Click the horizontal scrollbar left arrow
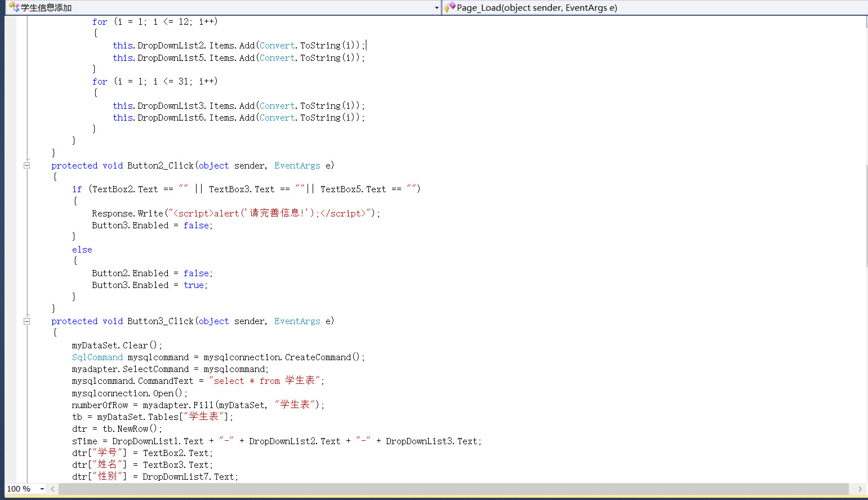This screenshot has height=500, width=868. (52, 489)
